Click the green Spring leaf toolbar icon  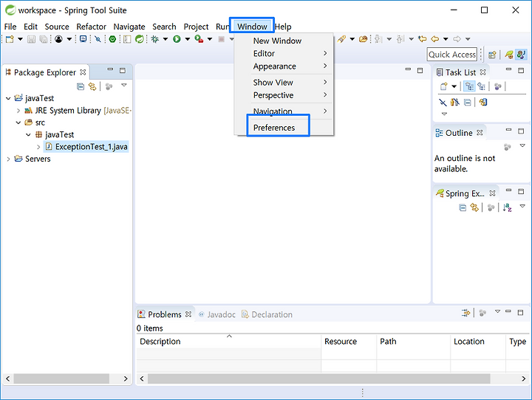coord(139,39)
